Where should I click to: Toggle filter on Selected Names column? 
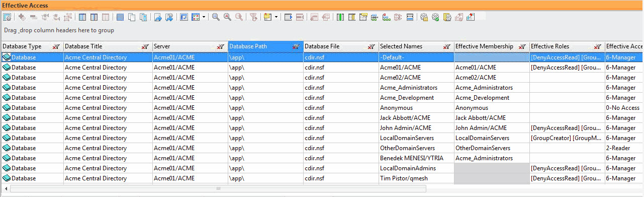coord(446,46)
